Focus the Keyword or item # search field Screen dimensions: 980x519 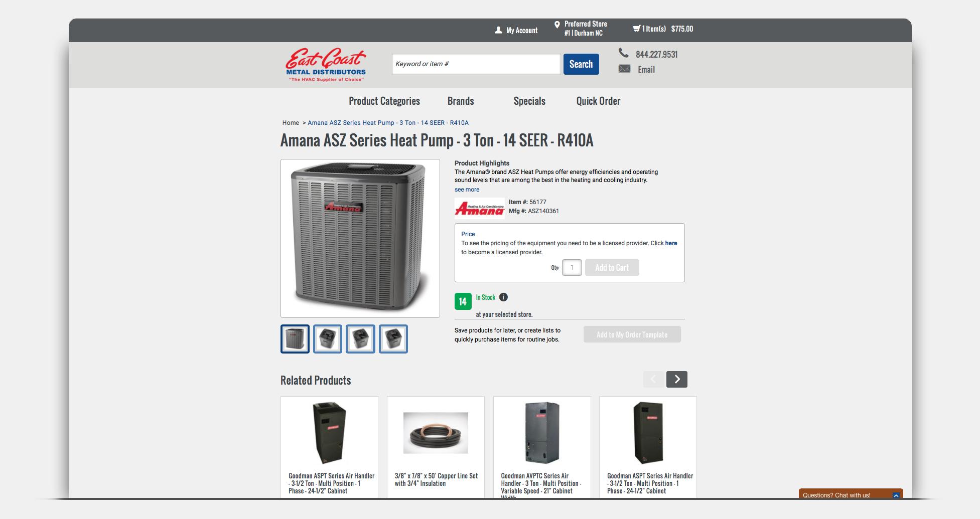tap(476, 64)
